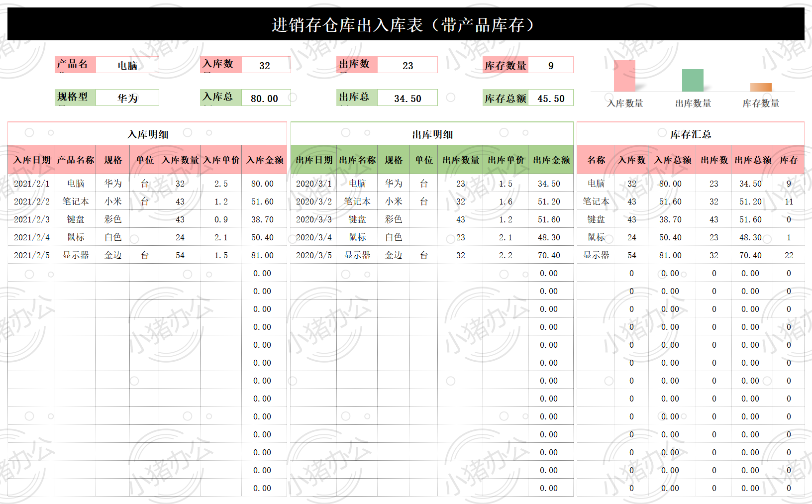Select 笔记本 in the 入库明细 table

click(76, 202)
